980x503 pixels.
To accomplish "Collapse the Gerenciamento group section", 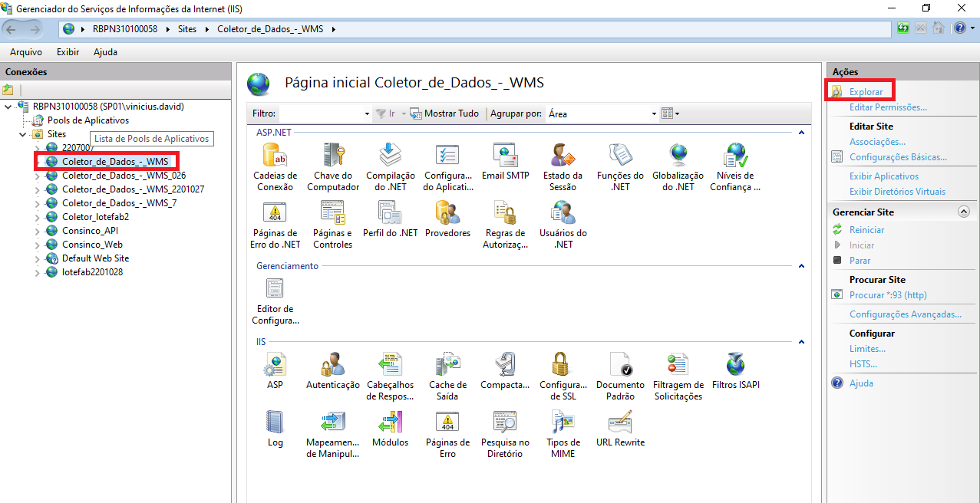I will tap(801, 266).
